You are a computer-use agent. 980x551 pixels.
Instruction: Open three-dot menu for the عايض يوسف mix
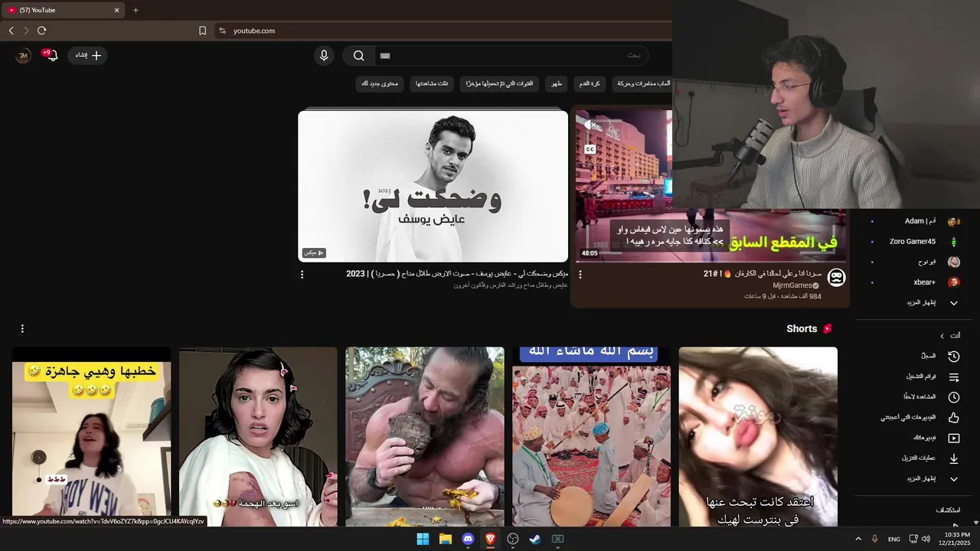(302, 274)
